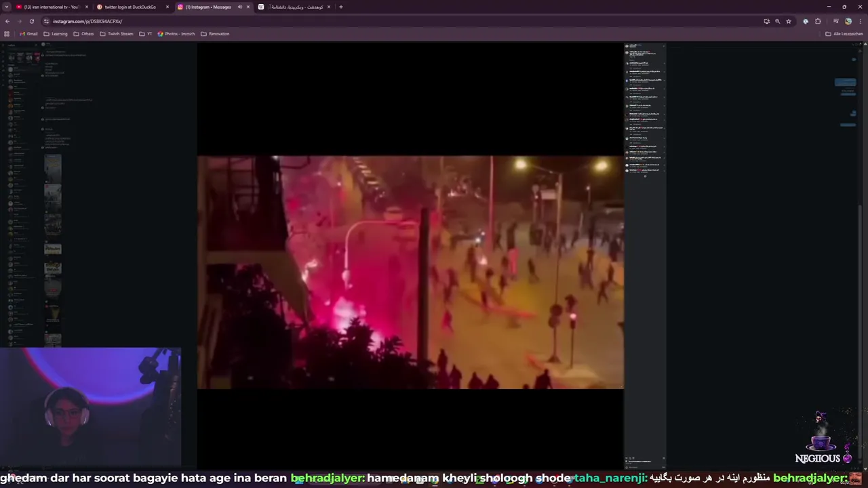Image resolution: width=868 pixels, height=488 pixels.
Task: Open the YT bookmarks folder
Action: click(x=146, y=34)
